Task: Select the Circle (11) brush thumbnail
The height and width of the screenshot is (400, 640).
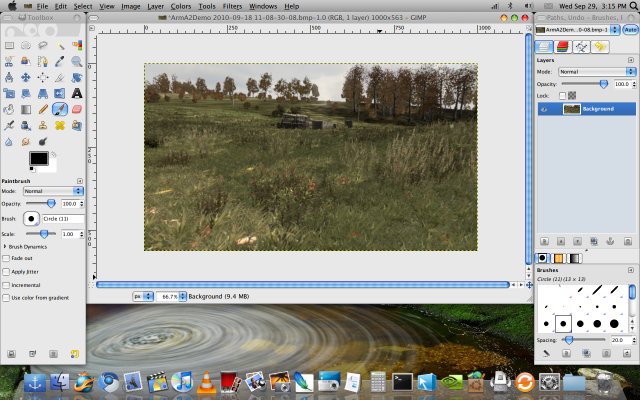Action: pyautogui.click(x=562, y=323)
